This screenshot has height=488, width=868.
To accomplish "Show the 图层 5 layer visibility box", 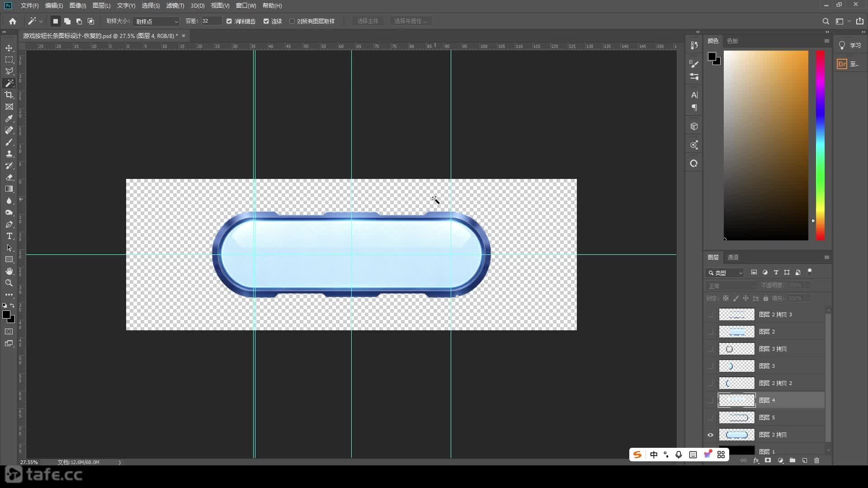I will tap(710, 418).
